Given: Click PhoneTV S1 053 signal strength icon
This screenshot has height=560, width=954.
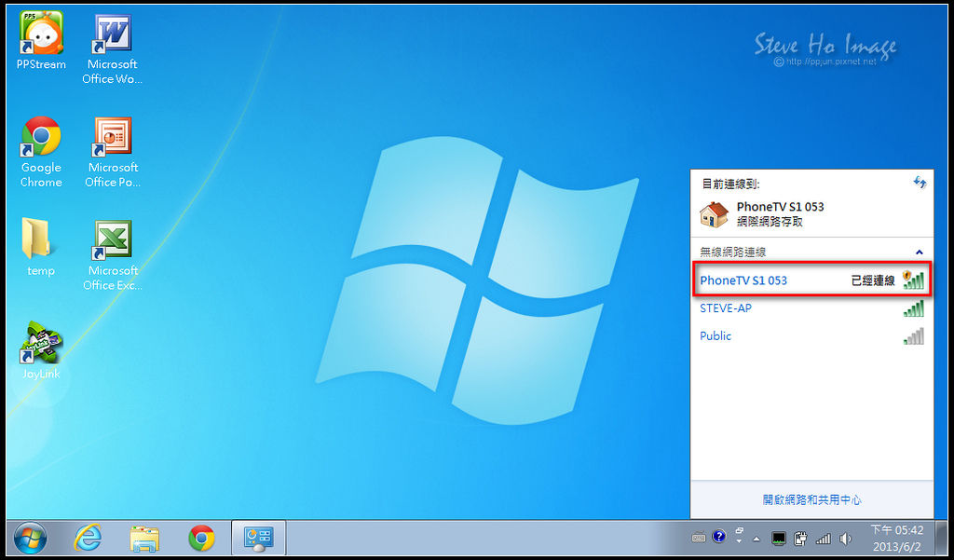Looking at the screenshot, I should (913, 280).
